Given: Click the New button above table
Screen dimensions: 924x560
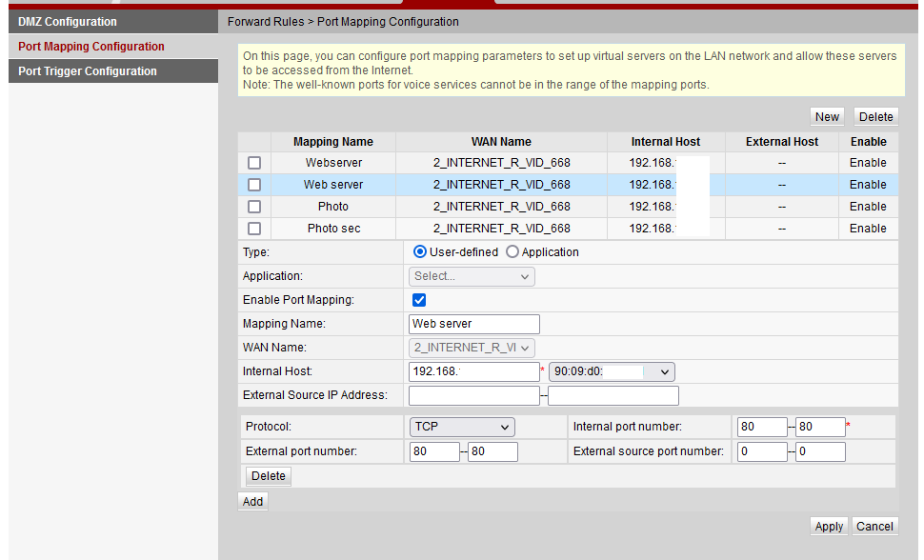Looking at the screenshot, I should tap(827, 116).
